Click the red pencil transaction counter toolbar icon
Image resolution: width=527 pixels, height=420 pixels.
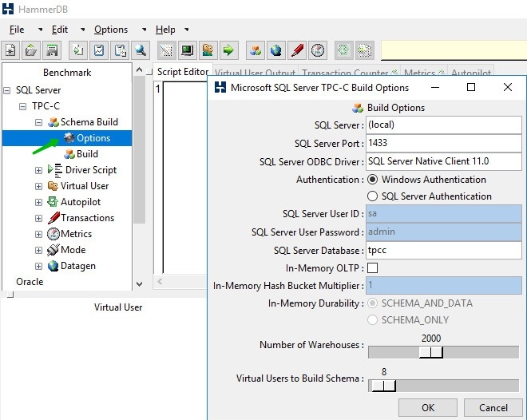[297, 50]
